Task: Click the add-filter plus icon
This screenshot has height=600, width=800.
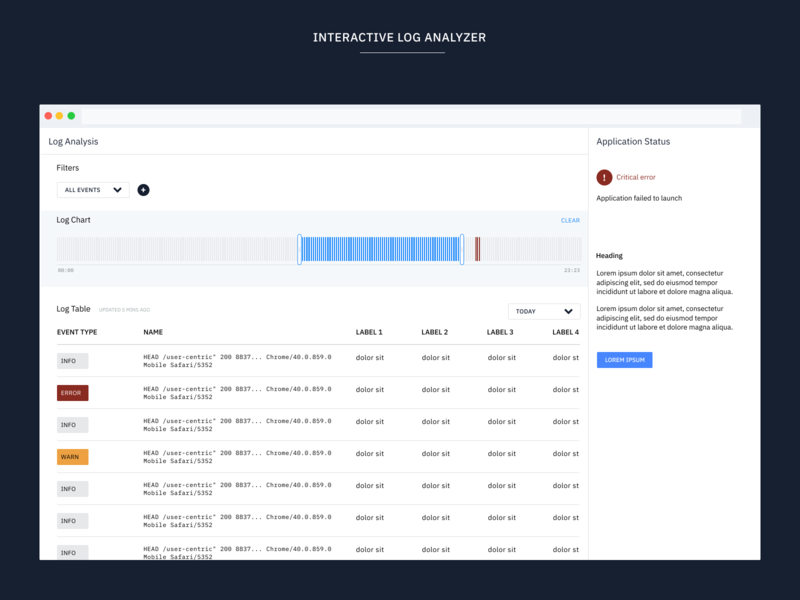Action: tap(143, 189)
